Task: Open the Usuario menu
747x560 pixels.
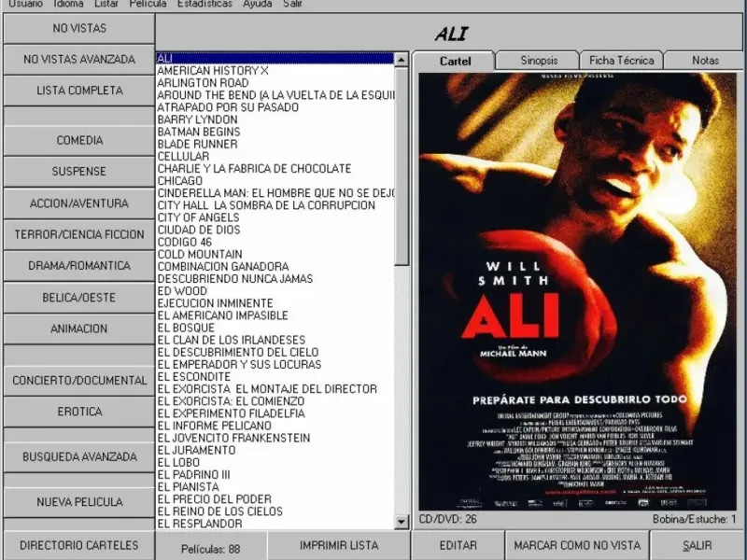Action: coord(26,4)
